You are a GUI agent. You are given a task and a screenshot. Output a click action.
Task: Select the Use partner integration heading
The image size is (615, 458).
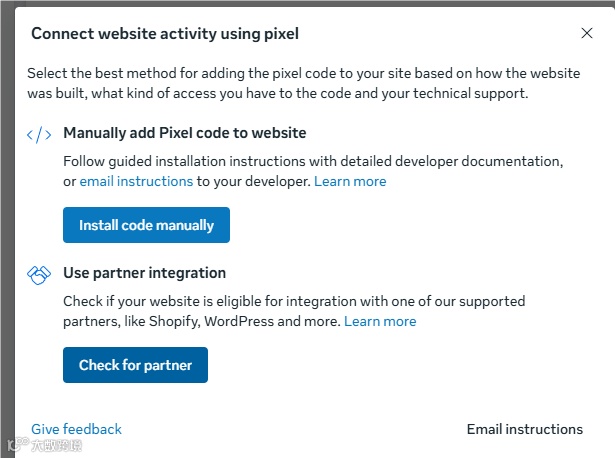tap(144, 273)
